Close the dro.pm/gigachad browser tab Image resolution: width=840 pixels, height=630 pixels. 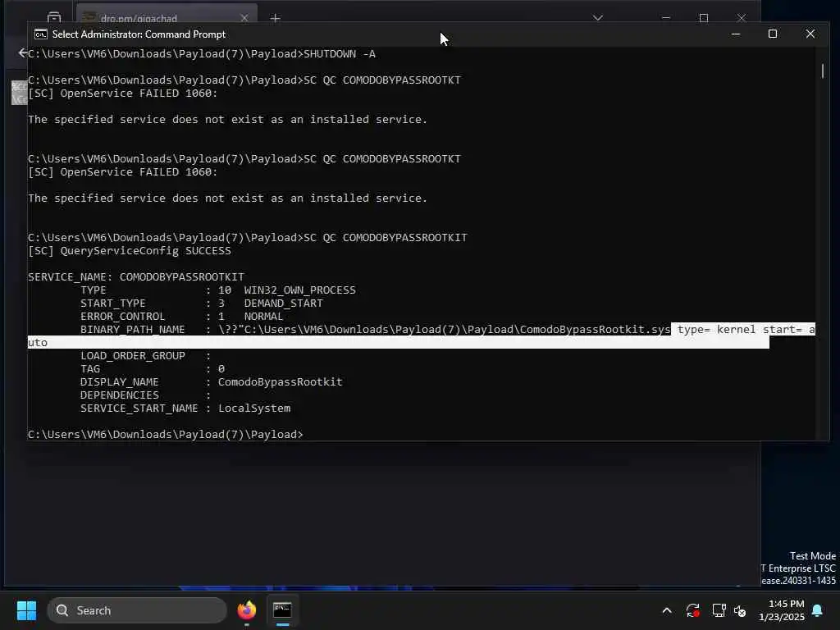[244, 18]
